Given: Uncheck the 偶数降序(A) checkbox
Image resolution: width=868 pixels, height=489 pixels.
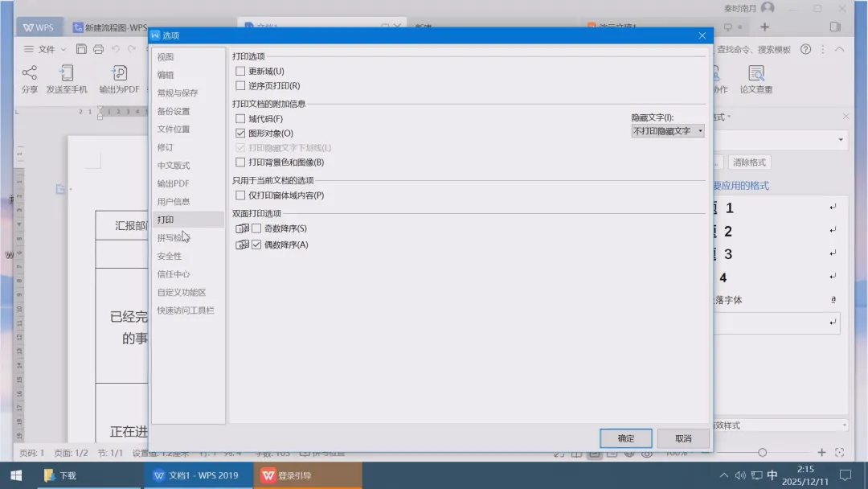Looking at the screenshot, I should 256,244.
